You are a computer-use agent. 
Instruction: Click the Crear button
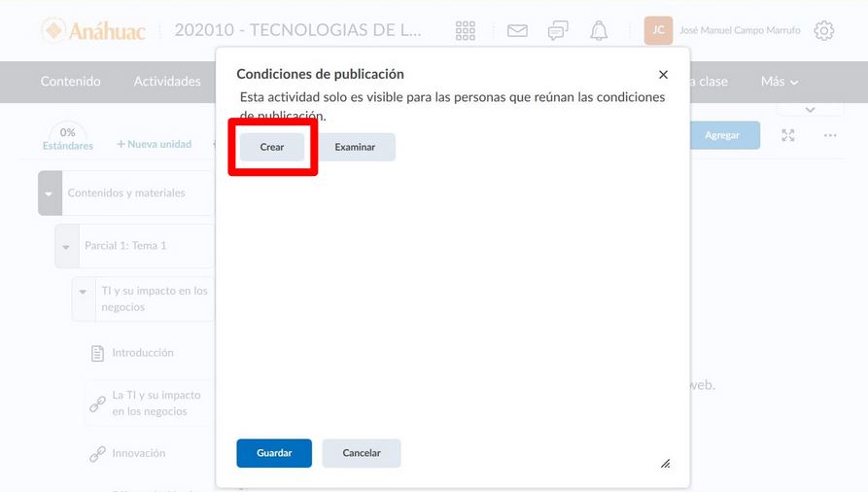click(x=272, y=147)
